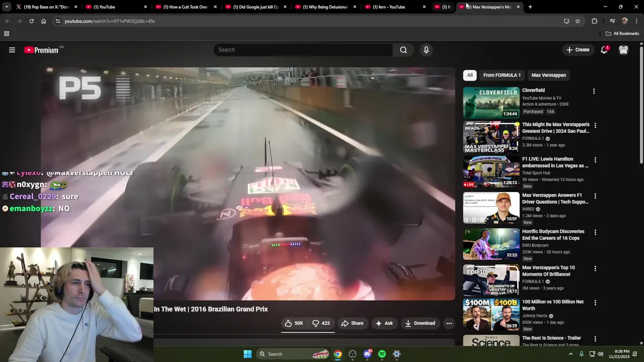Type in the YouTube search field
The height and width of the screenshot is (362, 644).
(x=303, y=50)
